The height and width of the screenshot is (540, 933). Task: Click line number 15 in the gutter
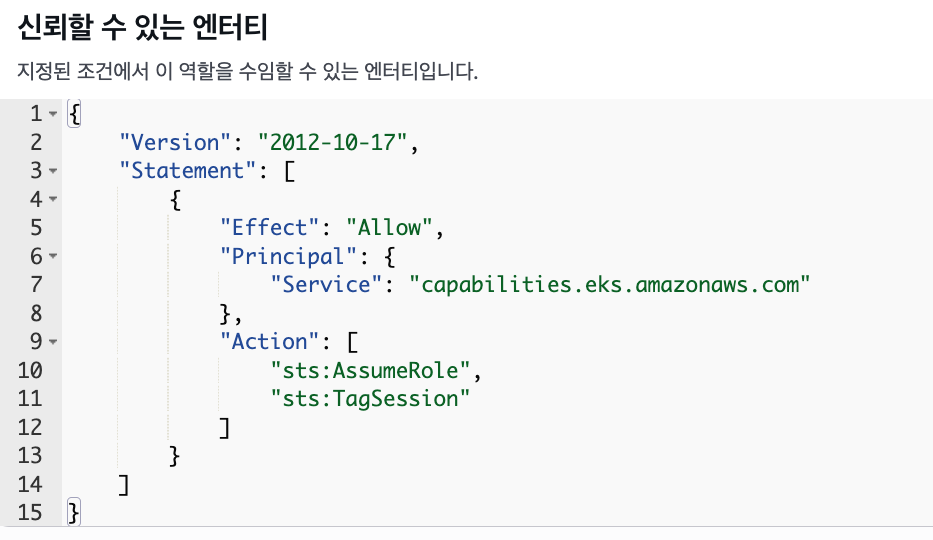point(30,513)
